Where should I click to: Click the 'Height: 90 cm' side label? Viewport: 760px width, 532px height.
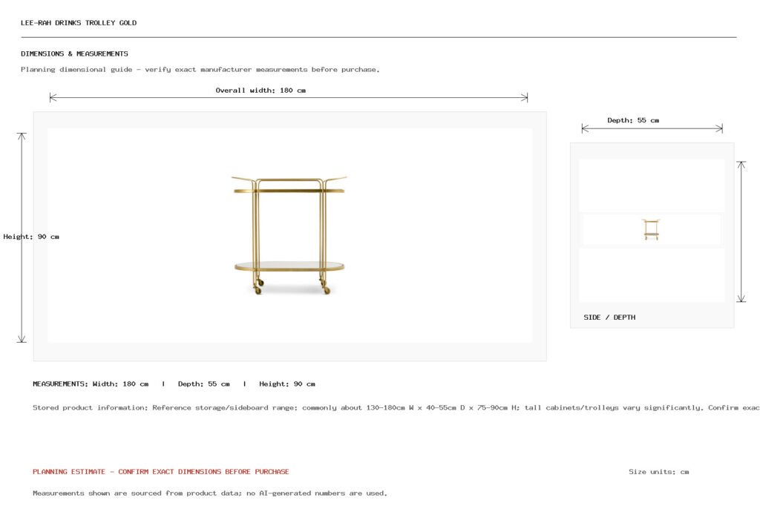click(31, 237)
